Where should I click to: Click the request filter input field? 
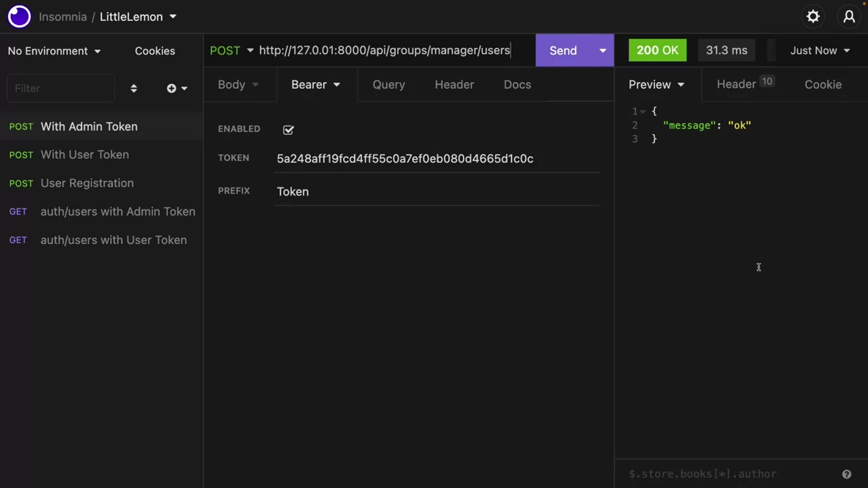point(60,88)
